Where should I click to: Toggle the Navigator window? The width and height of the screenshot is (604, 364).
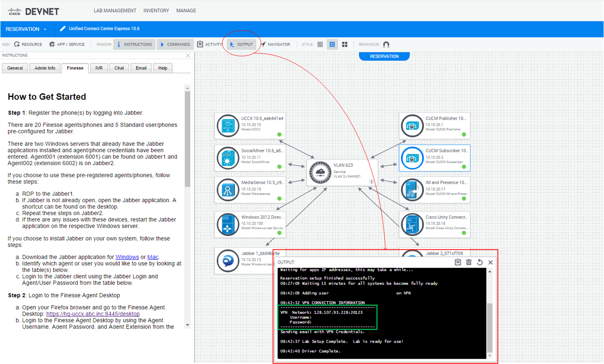(276, 44)
